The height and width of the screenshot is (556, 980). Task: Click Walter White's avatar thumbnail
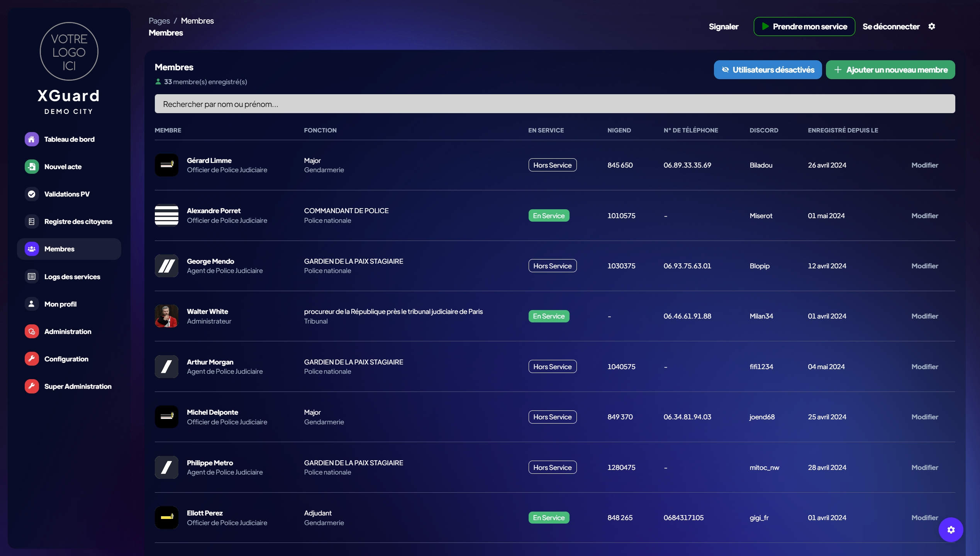point(166,316)
